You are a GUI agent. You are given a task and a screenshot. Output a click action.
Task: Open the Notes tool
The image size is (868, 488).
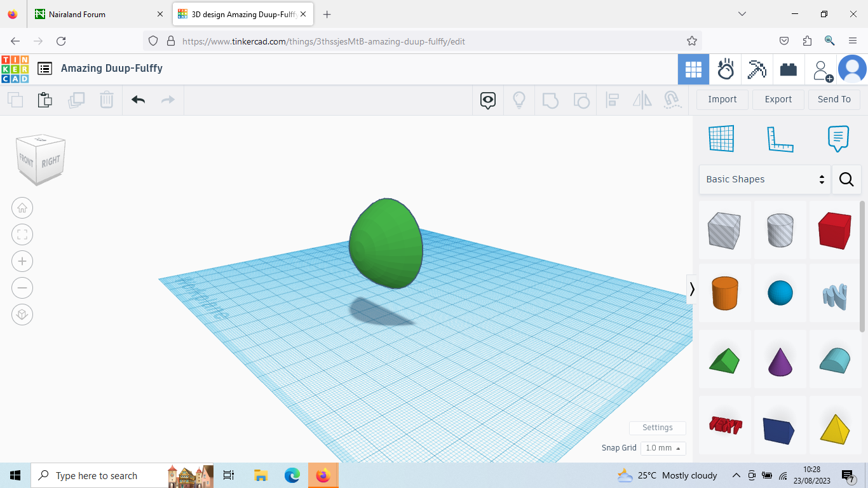pos(837,139)
